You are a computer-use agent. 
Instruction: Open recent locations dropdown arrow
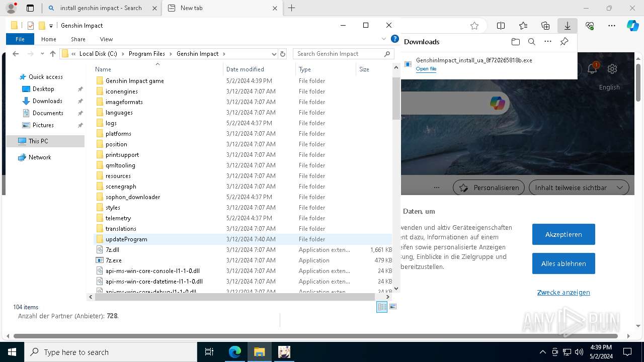coord(42,54)
